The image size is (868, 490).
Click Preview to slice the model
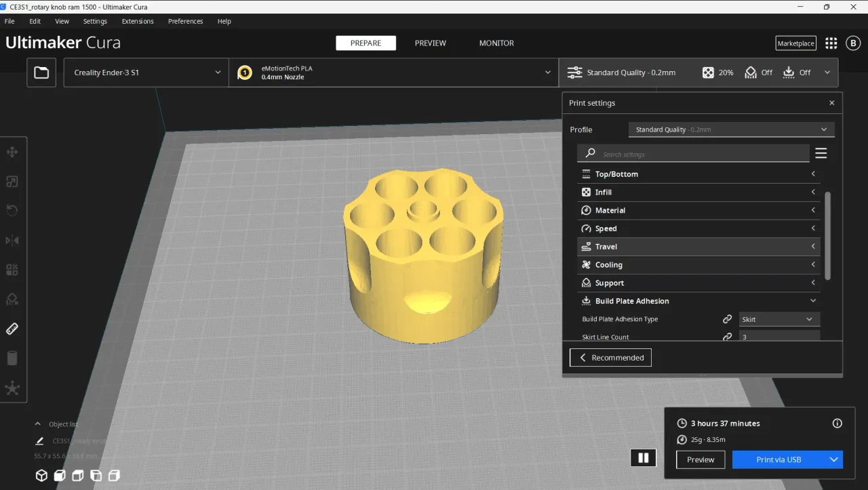pyautogui.click(x=700, y=460)
